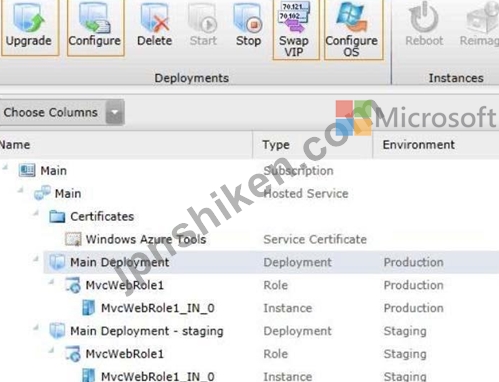Select the production MvcWebRole1_IN_0 instance row
499x382 pixels.
(x=249, y=308)
